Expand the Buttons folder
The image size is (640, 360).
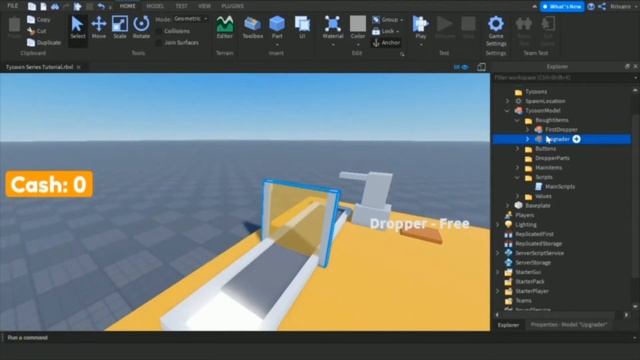[x=517, y=149]
